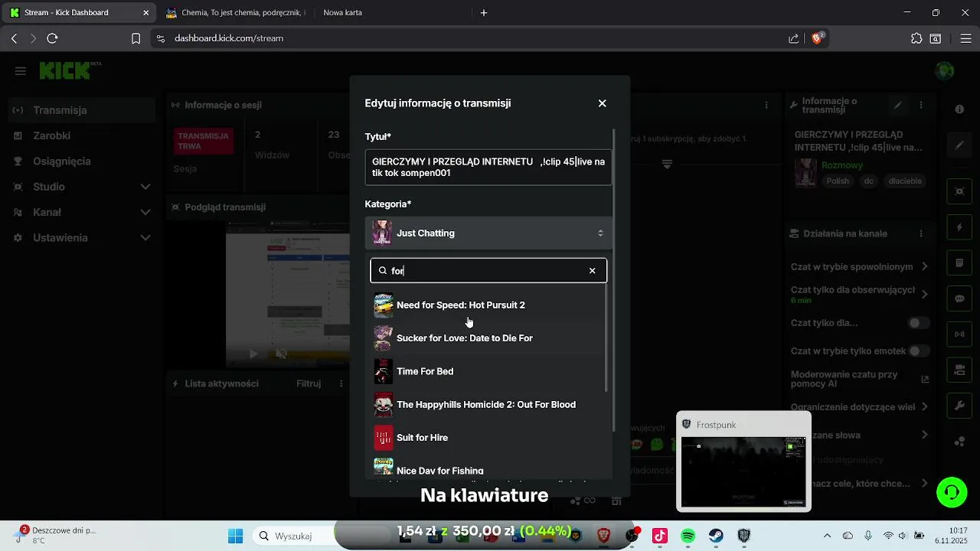Image resolution: width=980 pixels, height=551 pixels.
Task: Click the screenshot capture icon in right sidebar
Action: pyautogui.click(x=959, y=191)
